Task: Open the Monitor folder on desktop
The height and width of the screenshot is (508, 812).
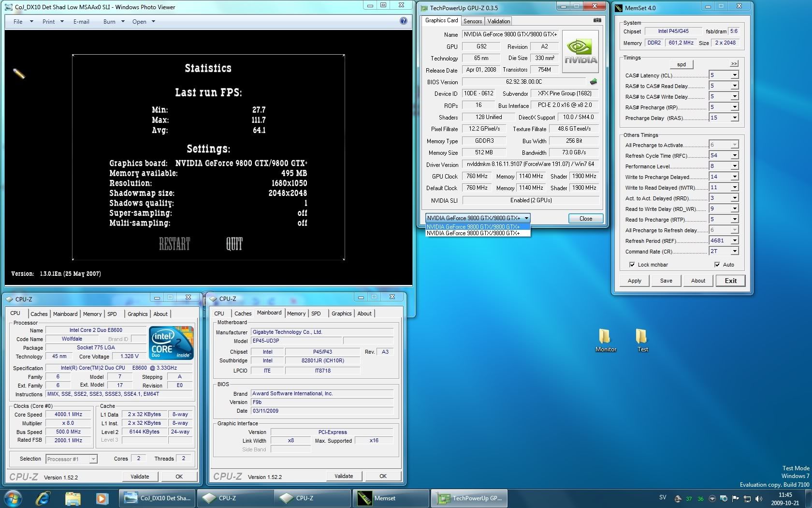Action: [605, 340]
